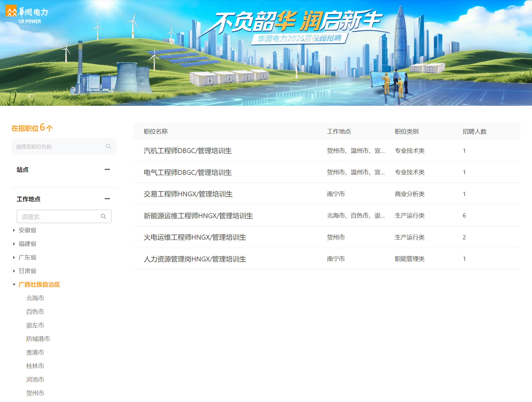Click 专业技术类 in 汽机工程师 row

click(x=410, y=151)
